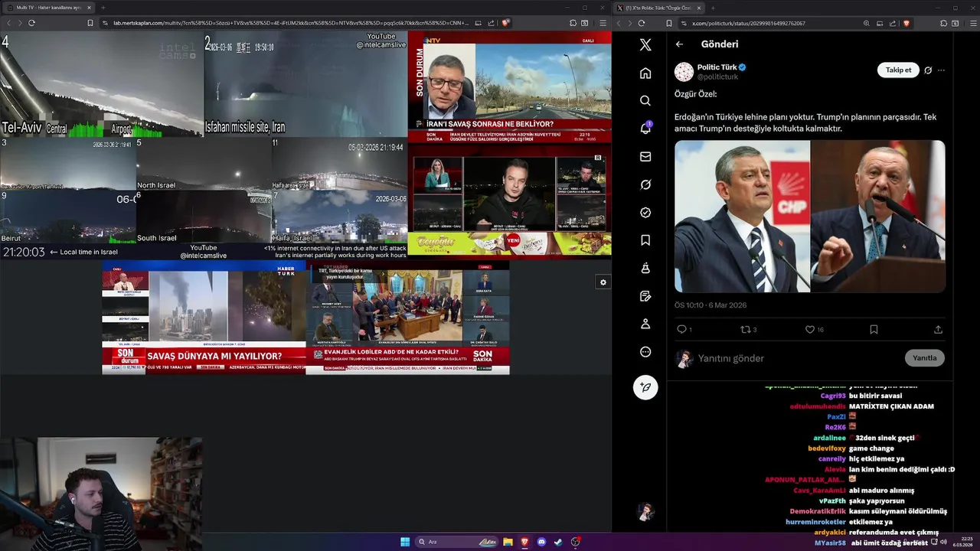Close the X Politic Türk tab
This screenshot has height=551, width=980.
click(697, 8)
